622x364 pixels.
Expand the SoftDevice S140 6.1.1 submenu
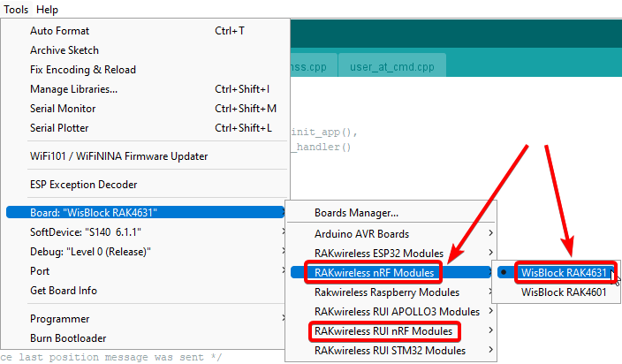[x=86, y=232]
